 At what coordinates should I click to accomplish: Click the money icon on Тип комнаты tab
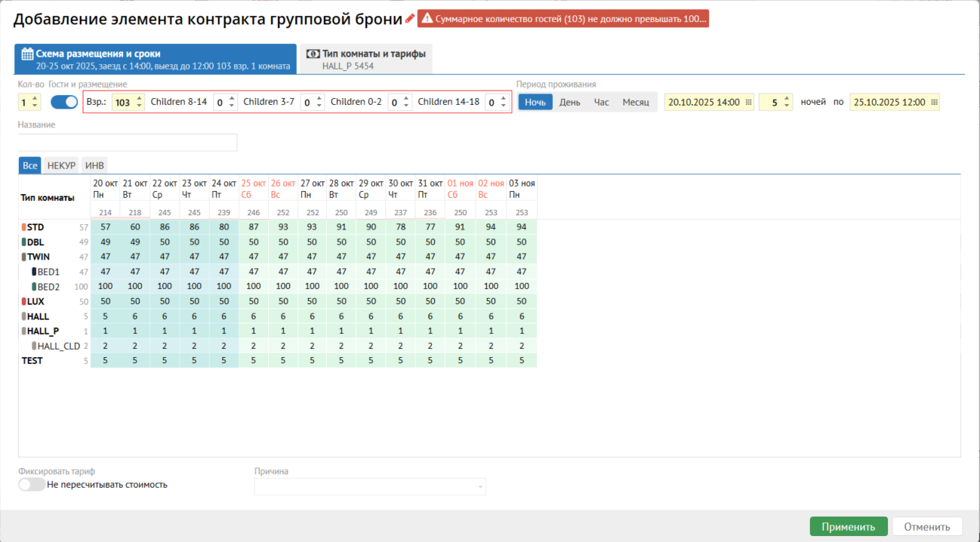[x=313, y=54]
